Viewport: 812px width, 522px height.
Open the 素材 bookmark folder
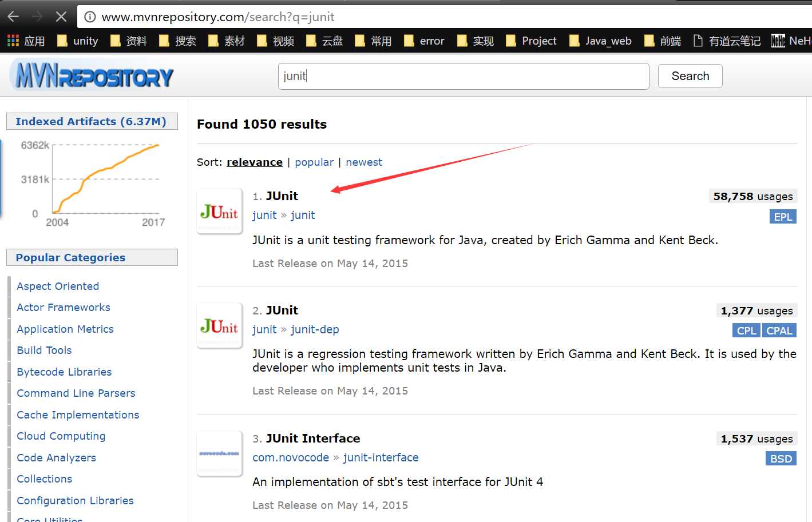[227, 41]
